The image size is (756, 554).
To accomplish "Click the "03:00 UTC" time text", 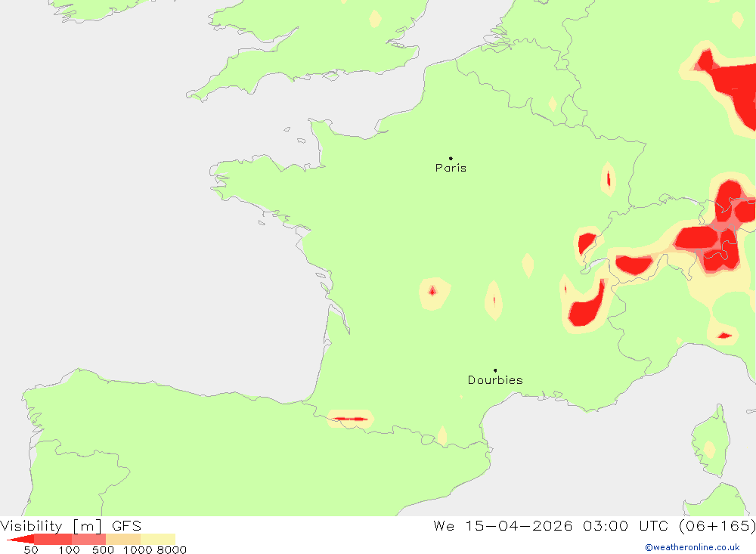I will [625, 525].
